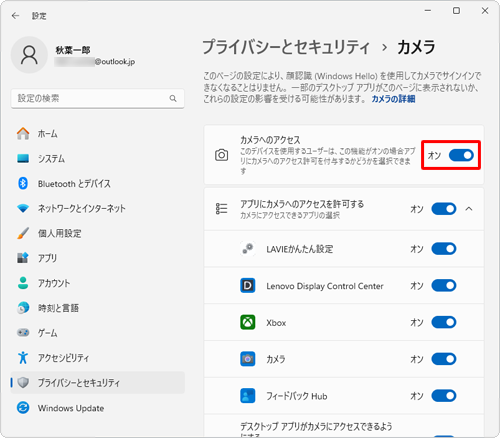The width and height of the screenshot is (500, 438).
Task: Turn off camera for LAVIEかんたん設定
Action: 444,249
